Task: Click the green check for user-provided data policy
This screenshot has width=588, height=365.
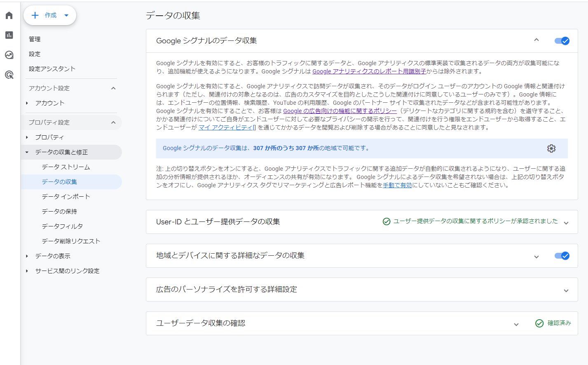Action: click(387, 221)
